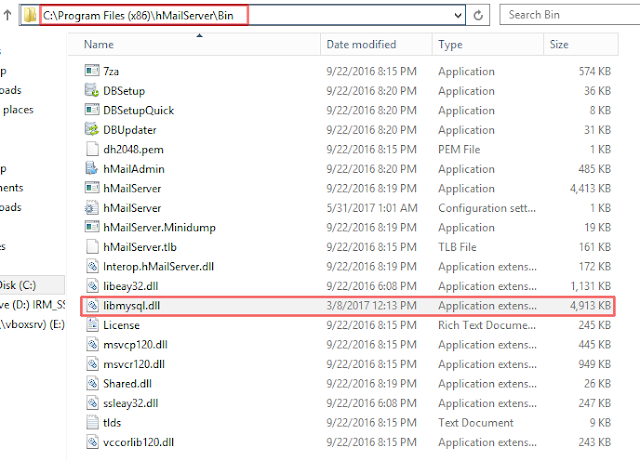This screenshot has height=461, width=640.
Task: Click the vccorlib120.dll file icon
Action: point(92,442)
